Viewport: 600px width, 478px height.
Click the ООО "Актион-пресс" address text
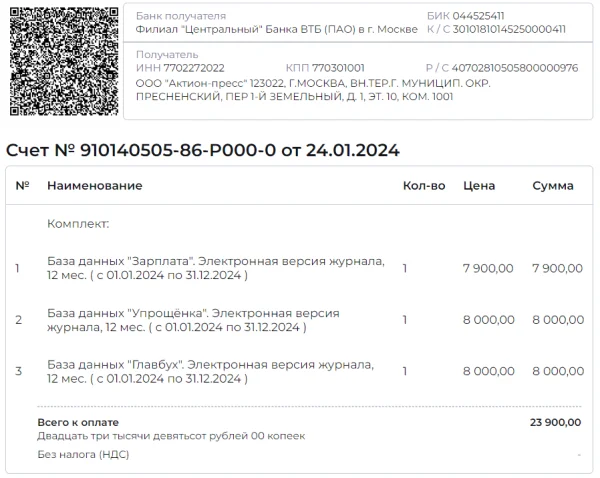pyautogui.click(x=312, y=90)
